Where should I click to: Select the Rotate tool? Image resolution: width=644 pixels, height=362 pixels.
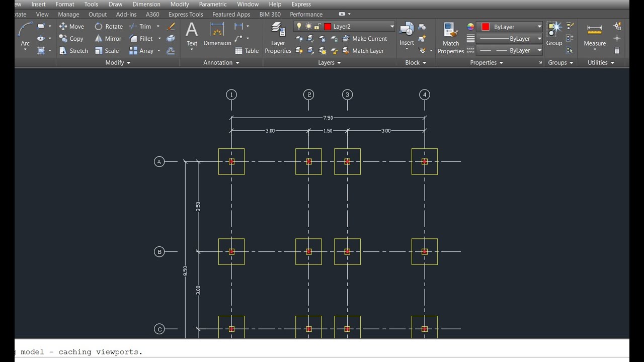pos(109,26)
